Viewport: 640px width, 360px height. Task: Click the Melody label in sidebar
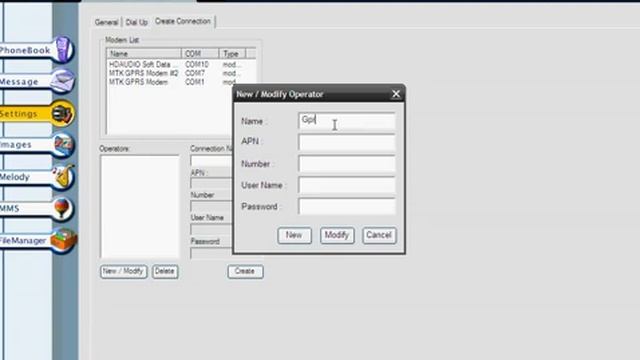coord(15,177)
